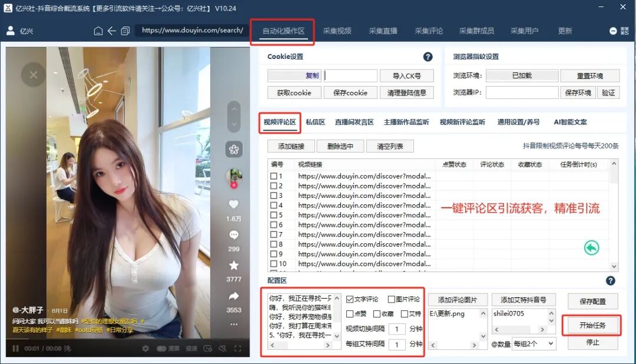Open the 直播间发言区 sub-tab

[x=354, y=122]
